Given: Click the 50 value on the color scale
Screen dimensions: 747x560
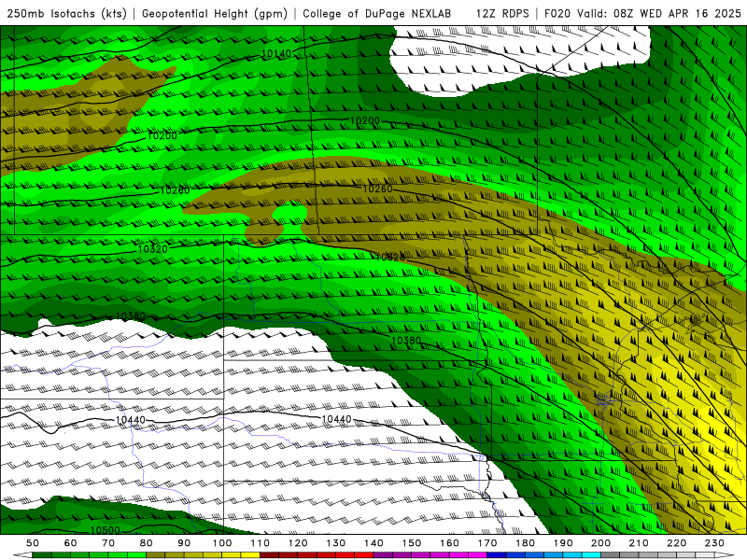Looking at the screenshot, I should [33, 543].
